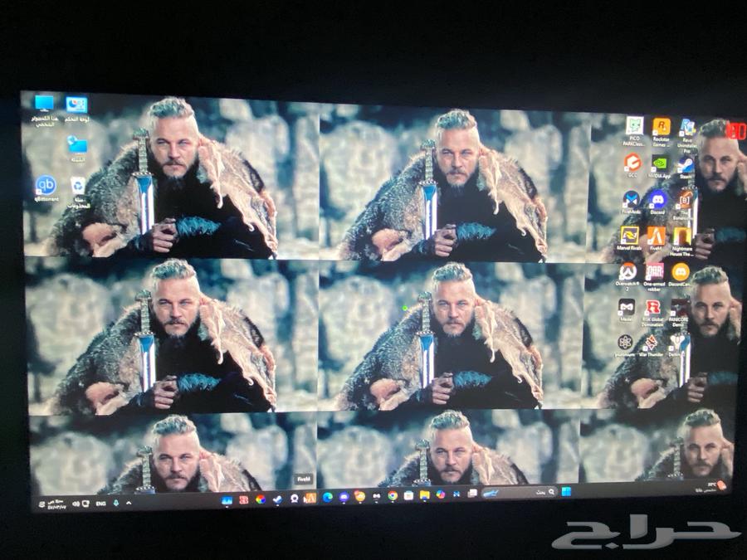Image resolution: width=747 pixels, height=560 pixels.
Task: Open the Marvel Rivals shortcut
Action: [629, 233]
